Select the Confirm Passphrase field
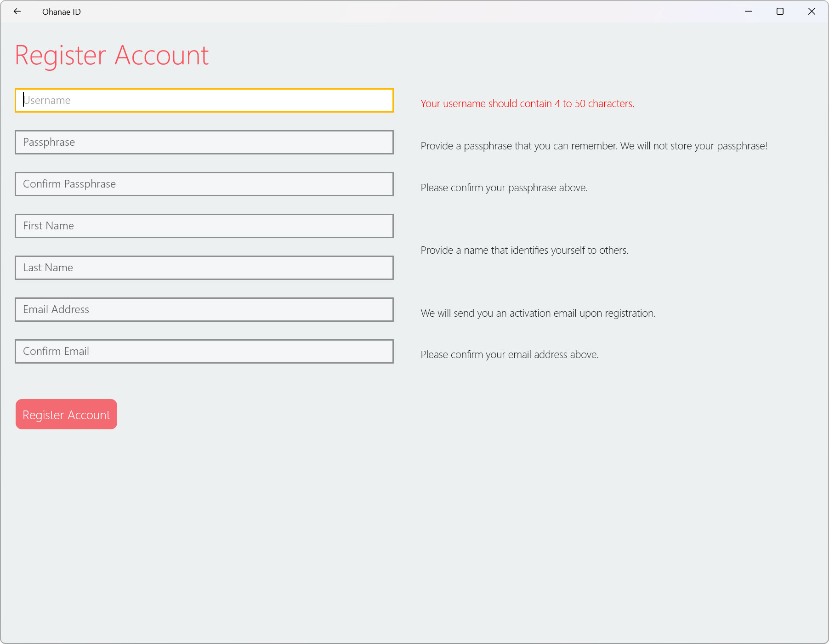Screen dimensions: 829x644 204,184
